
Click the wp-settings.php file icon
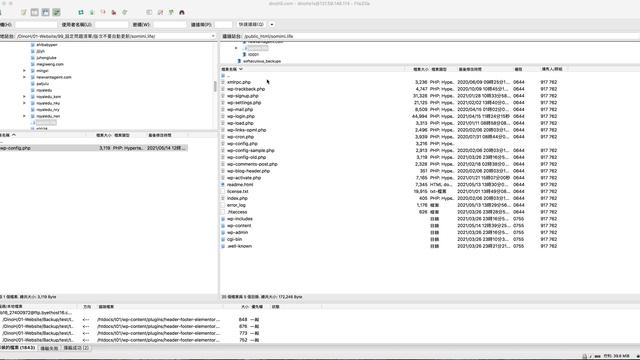pyautogui.click(x=223, y=103)
